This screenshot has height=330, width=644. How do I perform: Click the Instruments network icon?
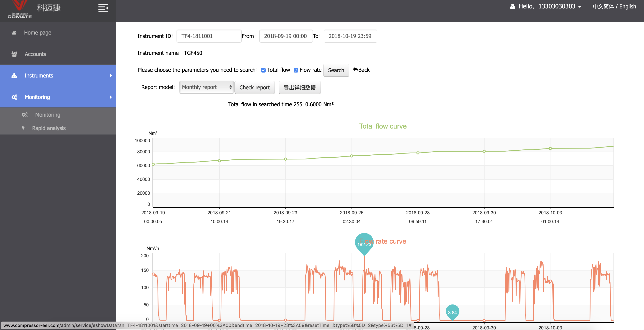click(14, 76)
